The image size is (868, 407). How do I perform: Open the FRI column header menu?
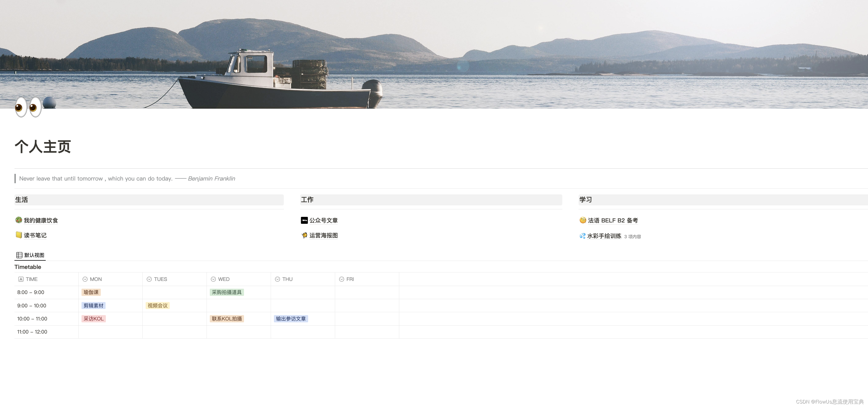[350, 279]
